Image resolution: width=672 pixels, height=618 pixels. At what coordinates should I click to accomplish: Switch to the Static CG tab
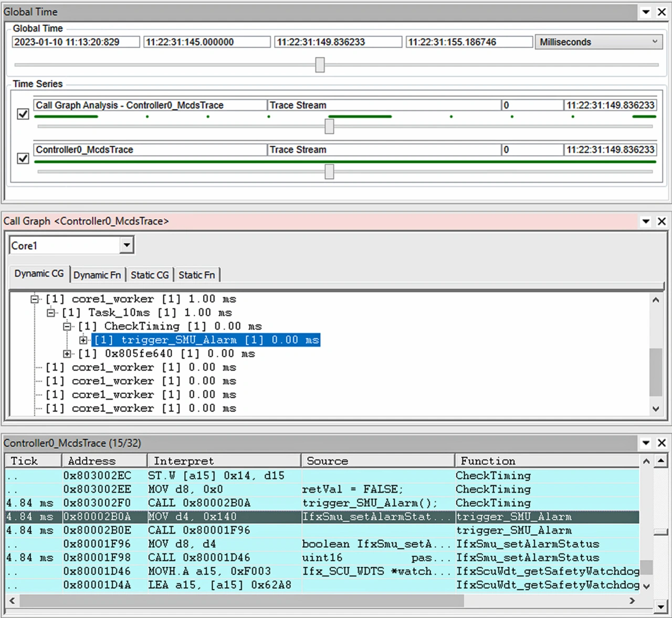click(x=150, y=275)
